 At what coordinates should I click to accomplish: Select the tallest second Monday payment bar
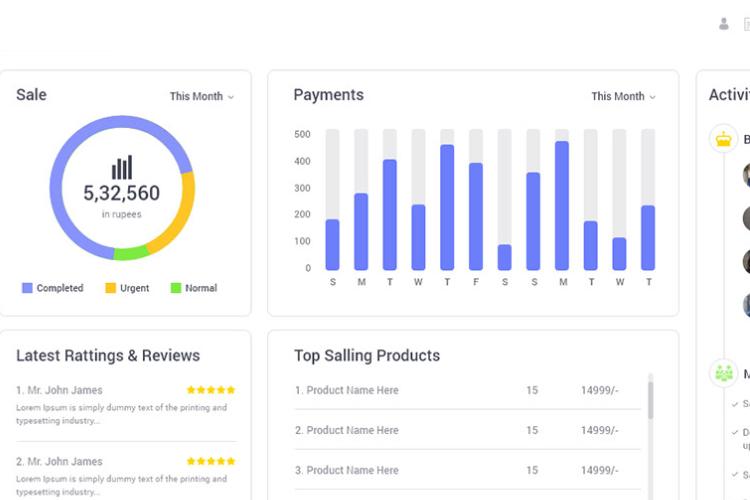click(x=562, y=206)
